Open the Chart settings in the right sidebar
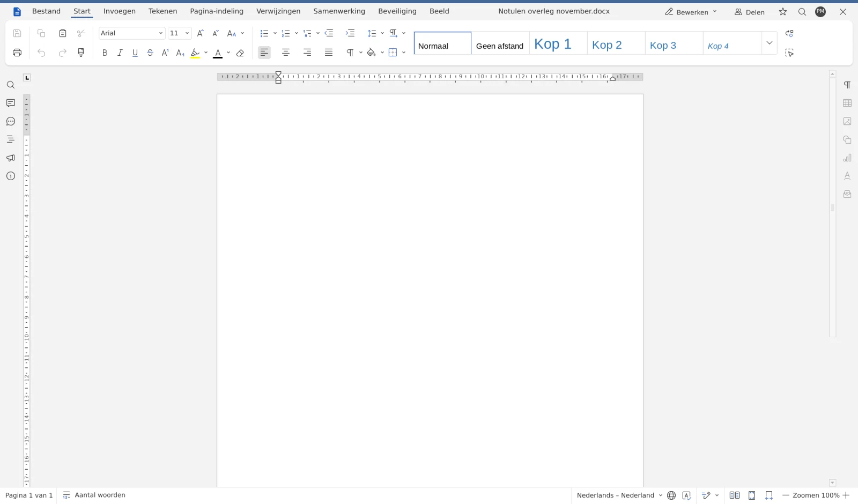This screenshot has height=504, width=858. pos(847,158)
